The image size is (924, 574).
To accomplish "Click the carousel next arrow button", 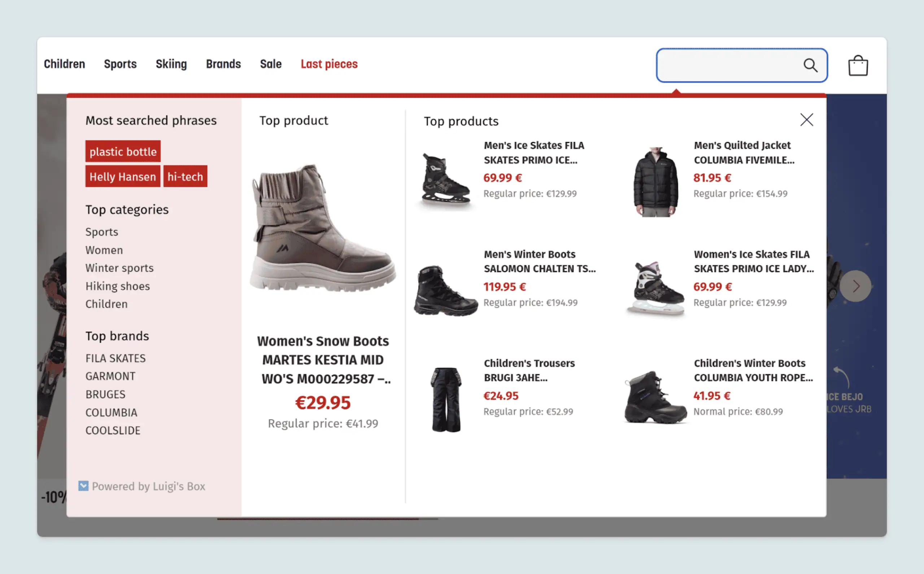I will 855,286.
